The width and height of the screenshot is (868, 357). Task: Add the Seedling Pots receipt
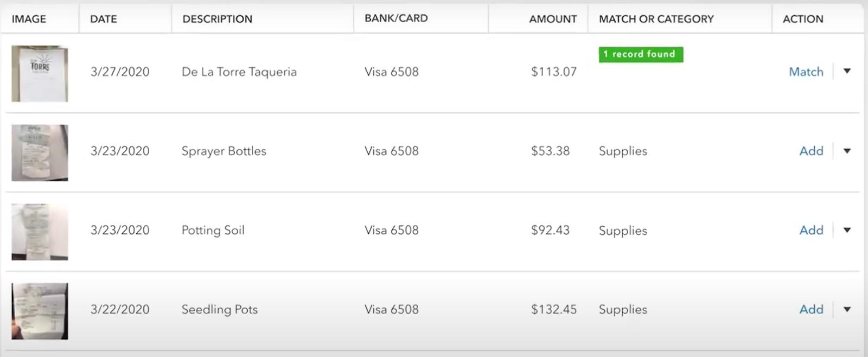click(811, 309)
